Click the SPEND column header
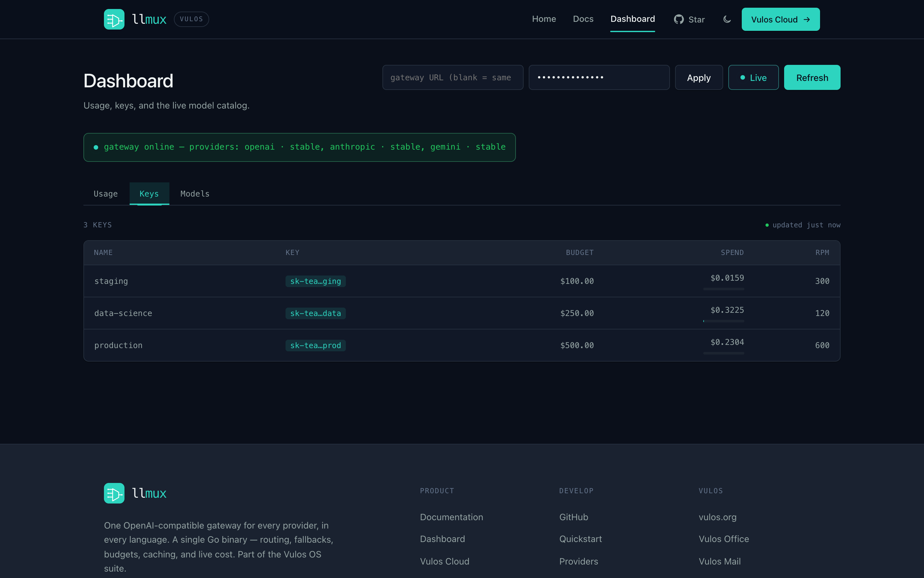The height and width of the screenshot is (578, 924). [x=732, y=253]
